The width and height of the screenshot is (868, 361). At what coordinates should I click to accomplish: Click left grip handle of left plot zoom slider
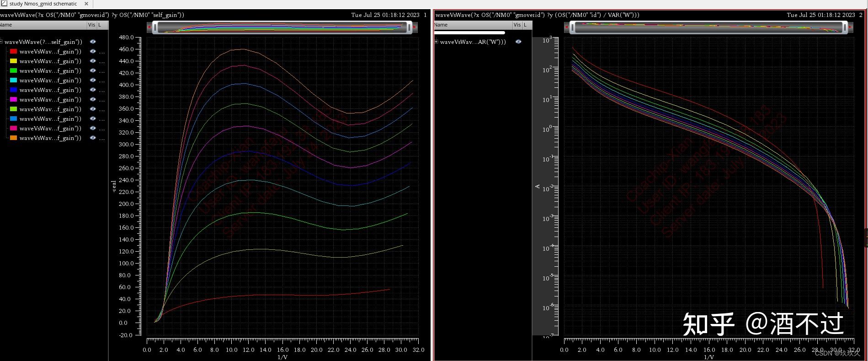coord(155,27)
